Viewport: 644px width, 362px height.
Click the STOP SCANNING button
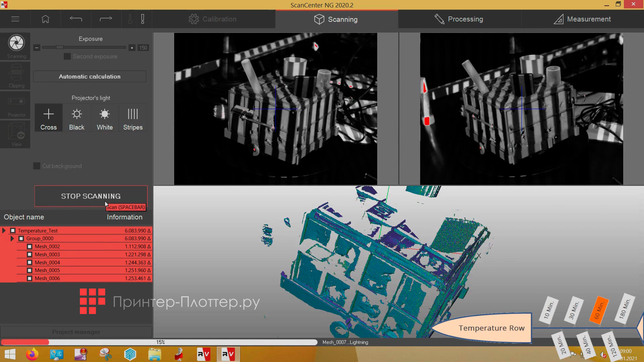[91, 196]
